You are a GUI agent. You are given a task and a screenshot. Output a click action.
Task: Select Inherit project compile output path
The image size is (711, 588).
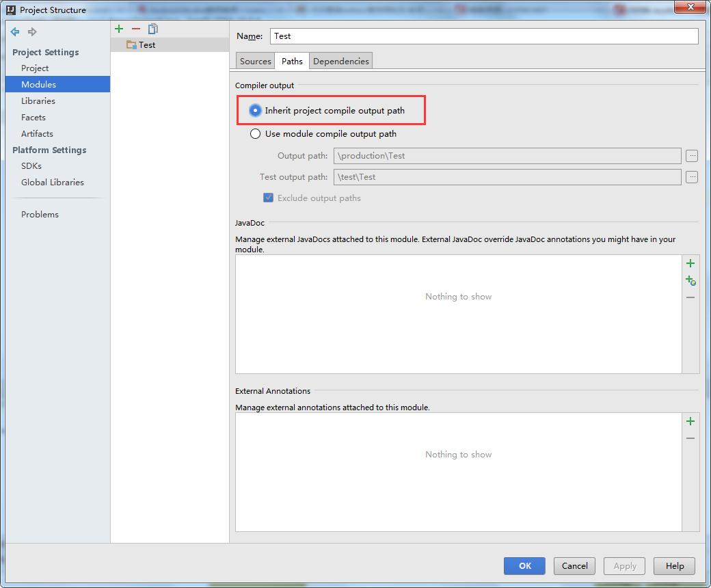tap(255, 110)
